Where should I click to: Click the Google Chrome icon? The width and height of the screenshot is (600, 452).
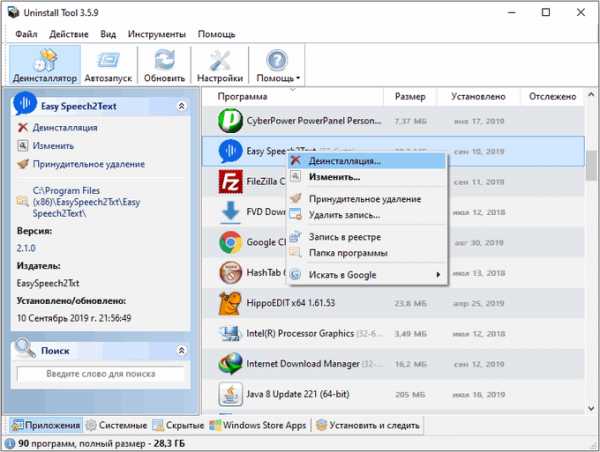(230, 242)
